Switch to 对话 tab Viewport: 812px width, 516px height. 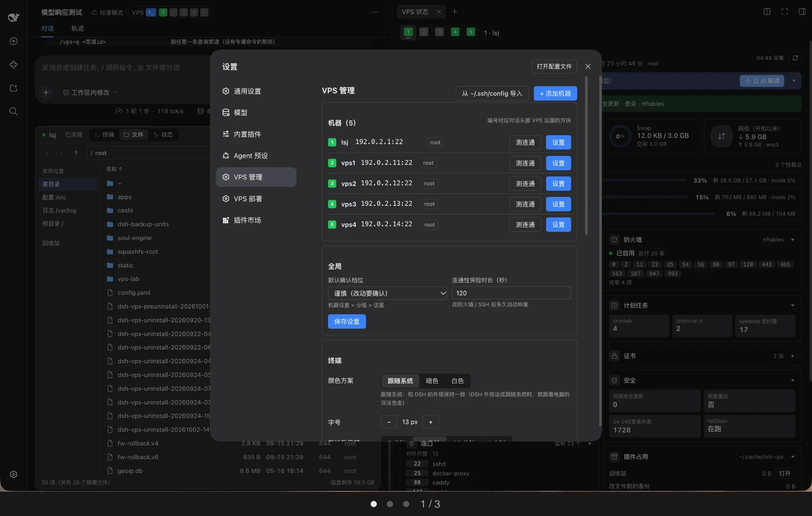click(48, 28)
